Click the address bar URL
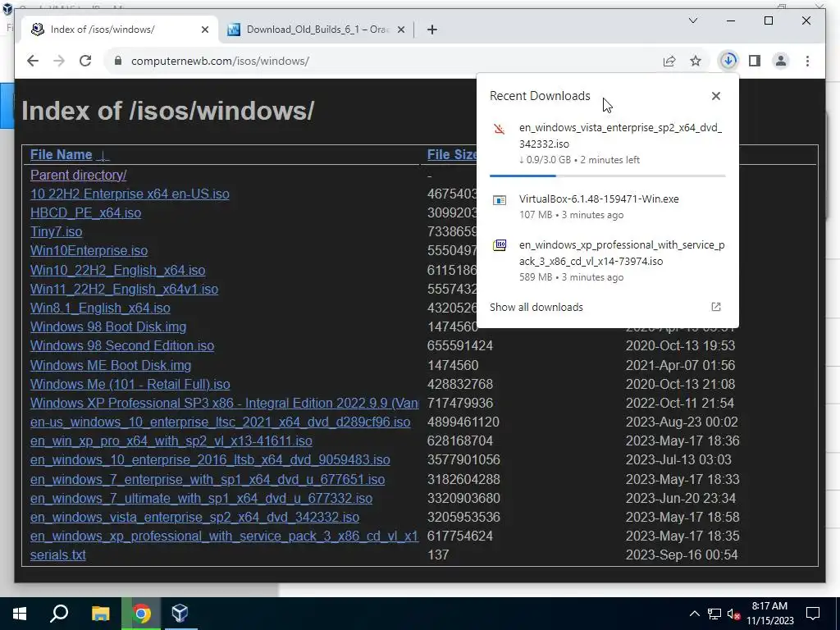This screenshot has width=840, height=630. coord(220,61)
